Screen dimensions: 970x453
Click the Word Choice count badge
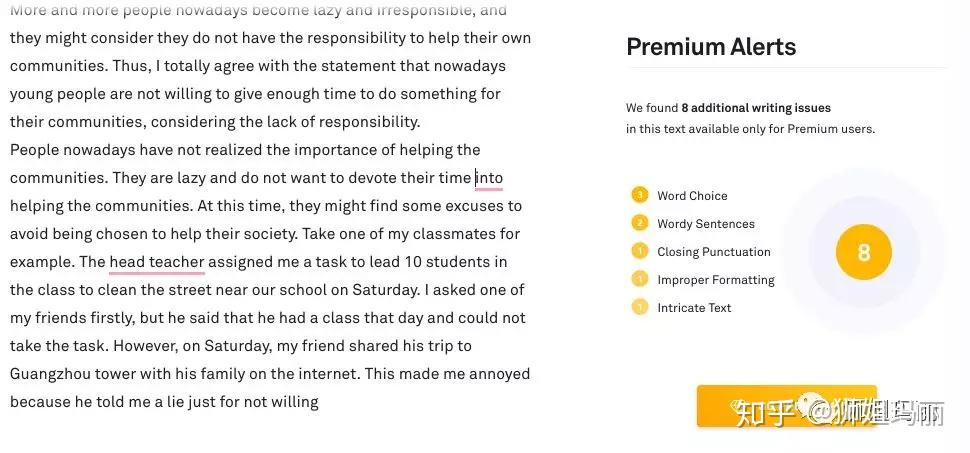(x=640, y=196)
